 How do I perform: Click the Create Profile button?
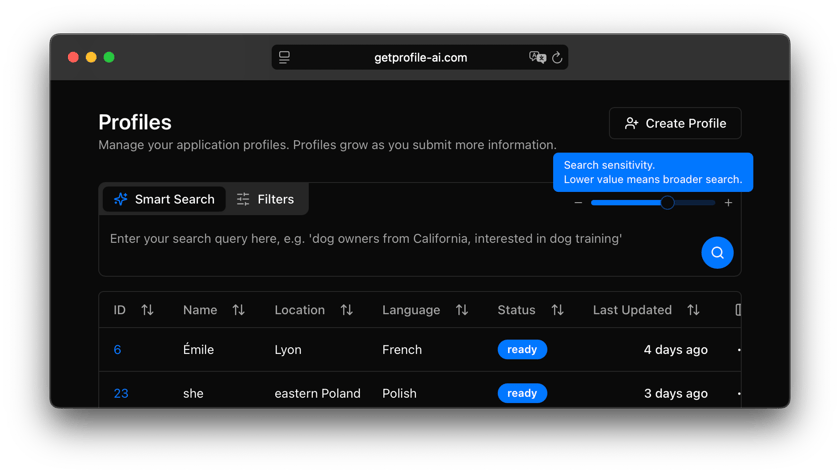(675, 123)
